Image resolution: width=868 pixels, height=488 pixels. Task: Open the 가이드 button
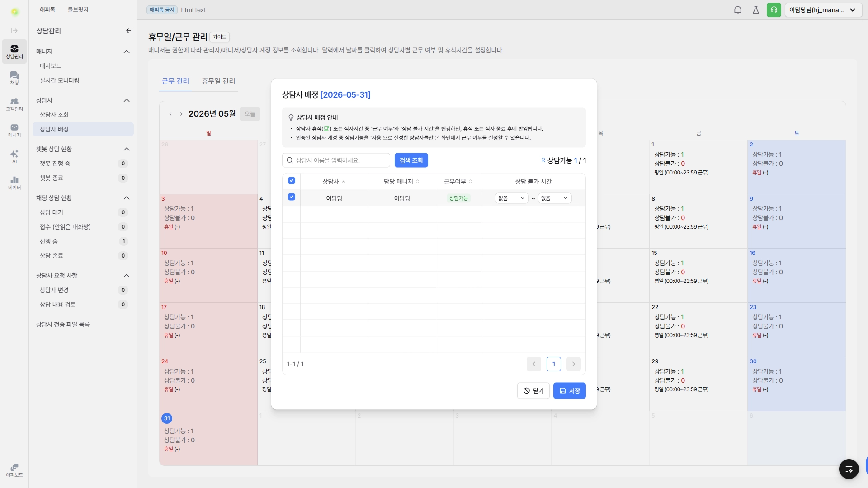pos(220,37)
